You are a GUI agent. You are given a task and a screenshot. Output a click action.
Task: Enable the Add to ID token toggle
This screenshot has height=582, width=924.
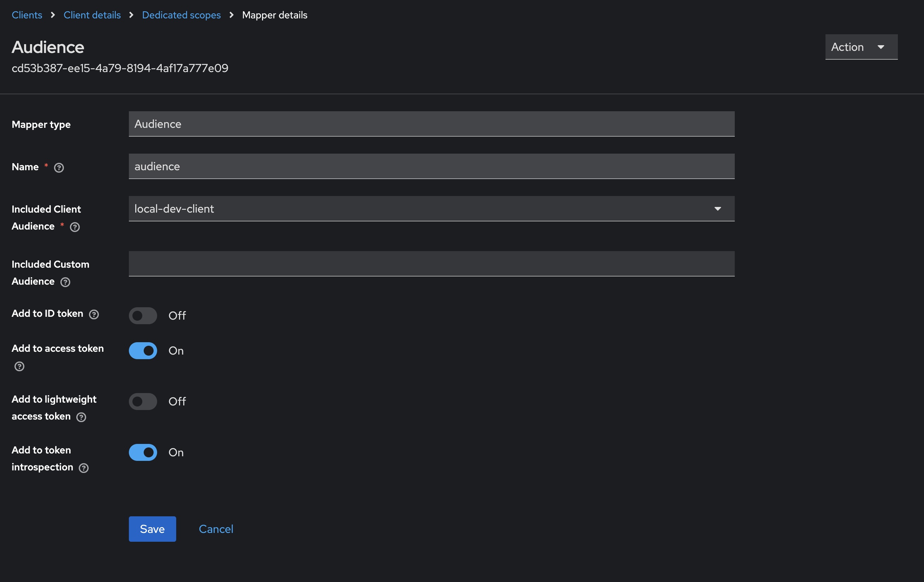[142, 316]
